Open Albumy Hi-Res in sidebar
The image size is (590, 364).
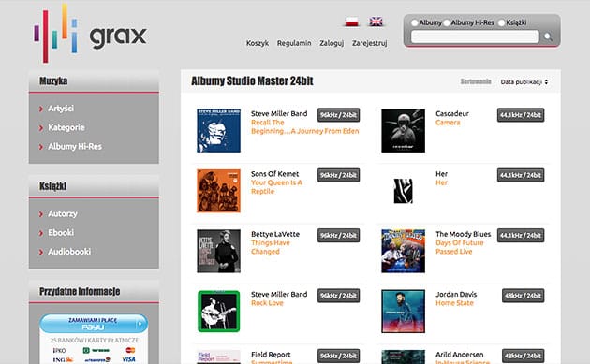pos(75,146)
